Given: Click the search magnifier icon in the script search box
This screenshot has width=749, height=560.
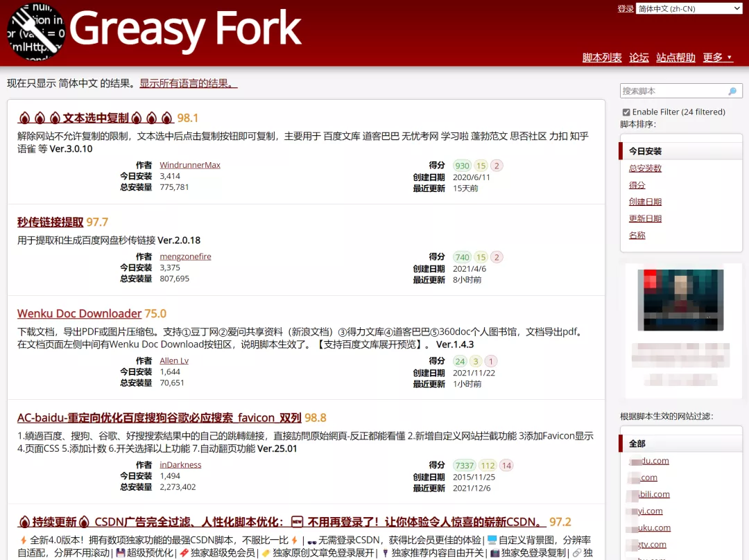Looking at the screenshot, I should point(732,91).
